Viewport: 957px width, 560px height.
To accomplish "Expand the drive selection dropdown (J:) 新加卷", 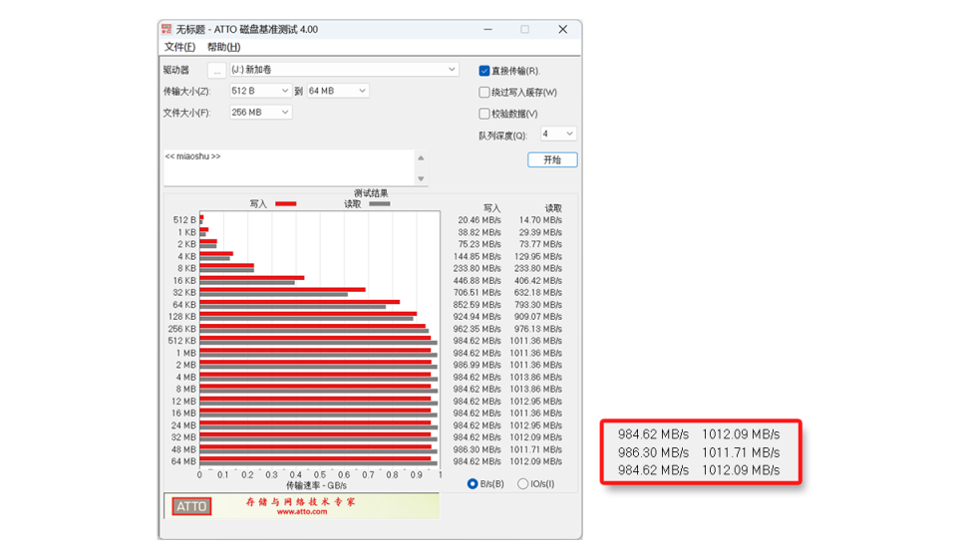I will point(344,70).
